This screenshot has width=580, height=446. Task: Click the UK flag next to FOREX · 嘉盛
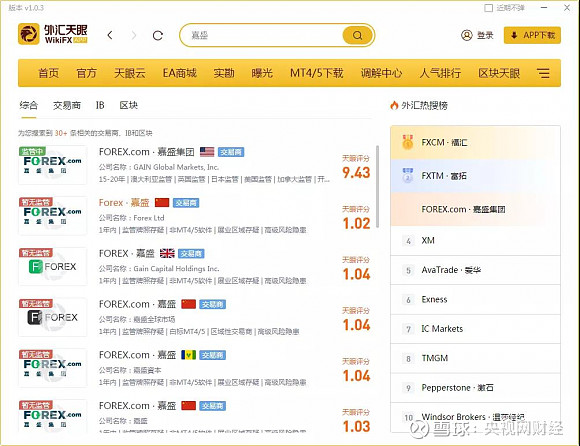[x=167, y=253]
